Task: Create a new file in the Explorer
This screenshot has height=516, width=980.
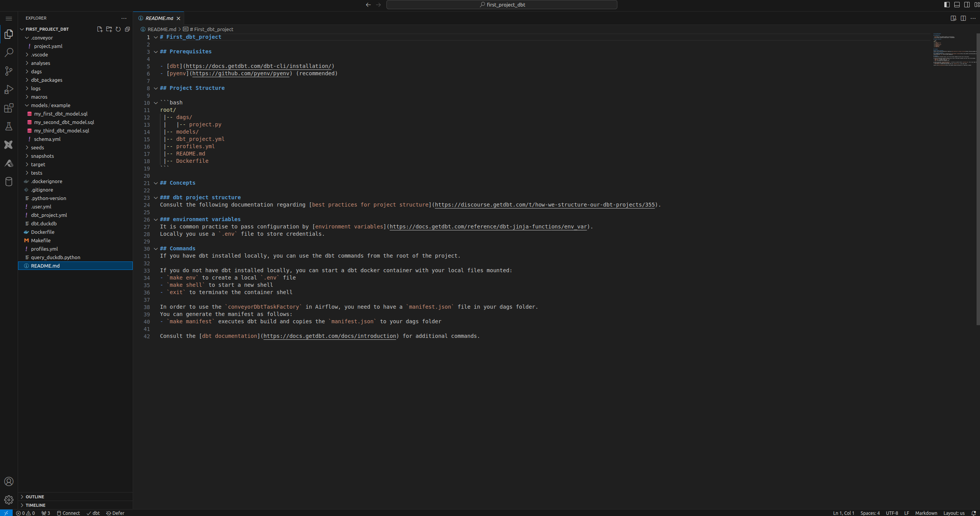Action: (100, 29)
